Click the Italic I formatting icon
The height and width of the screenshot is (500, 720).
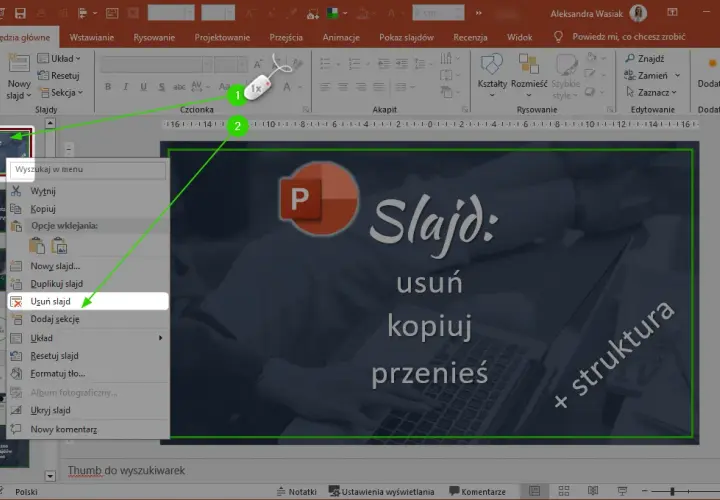[x=125, y=87]
